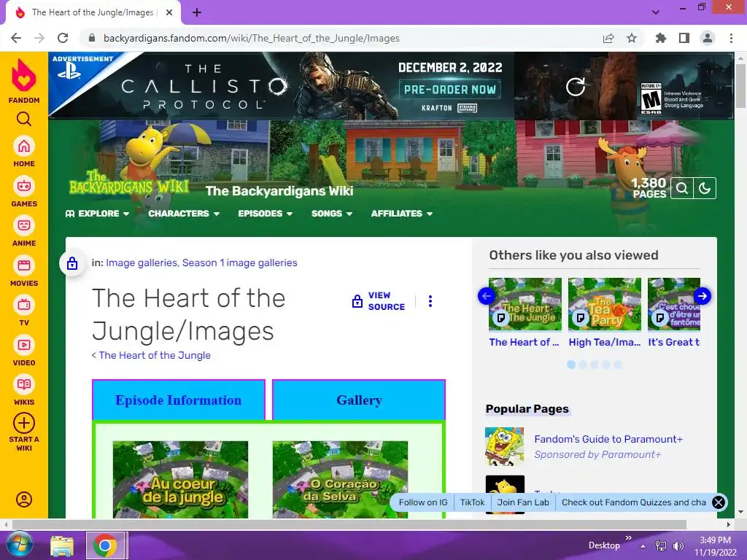Open the O Coração da Selva thumbnail

click(340, 479)
